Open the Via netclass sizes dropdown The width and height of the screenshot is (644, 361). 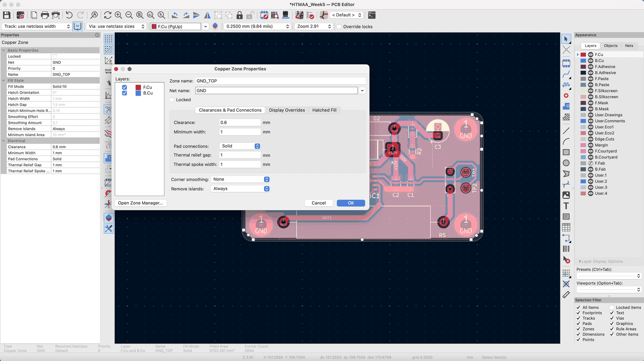click(116, 27)
